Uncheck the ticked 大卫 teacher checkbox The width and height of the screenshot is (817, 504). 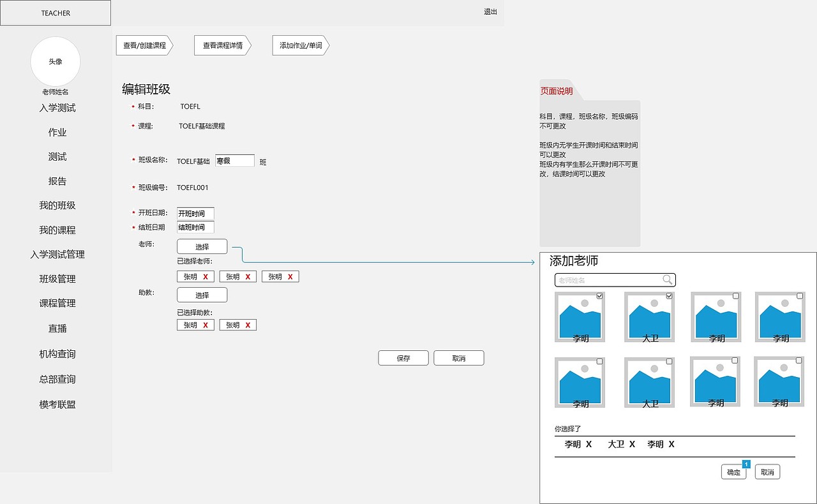pyautogui.click(x=669, y=295)
